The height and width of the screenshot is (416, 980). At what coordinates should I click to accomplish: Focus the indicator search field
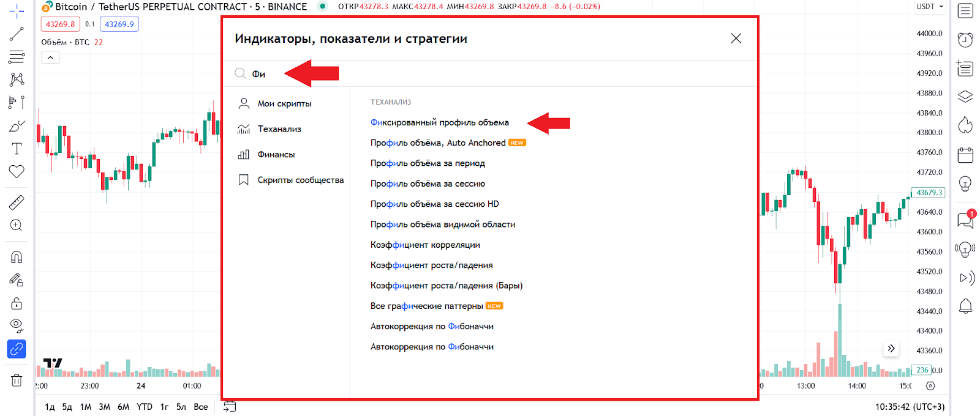(x=490, y=73)
